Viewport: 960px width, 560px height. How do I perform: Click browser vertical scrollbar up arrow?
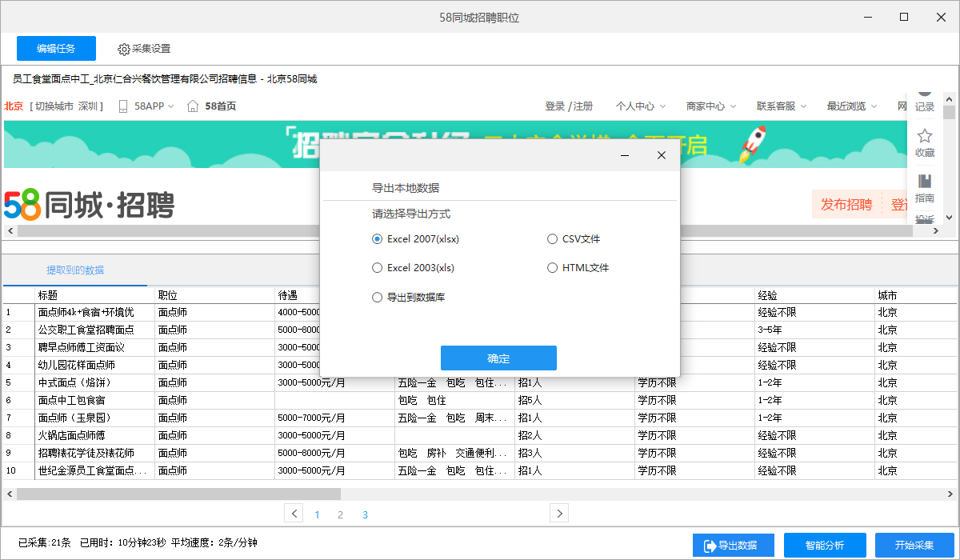pyautogui.click(x=949, y=98)
